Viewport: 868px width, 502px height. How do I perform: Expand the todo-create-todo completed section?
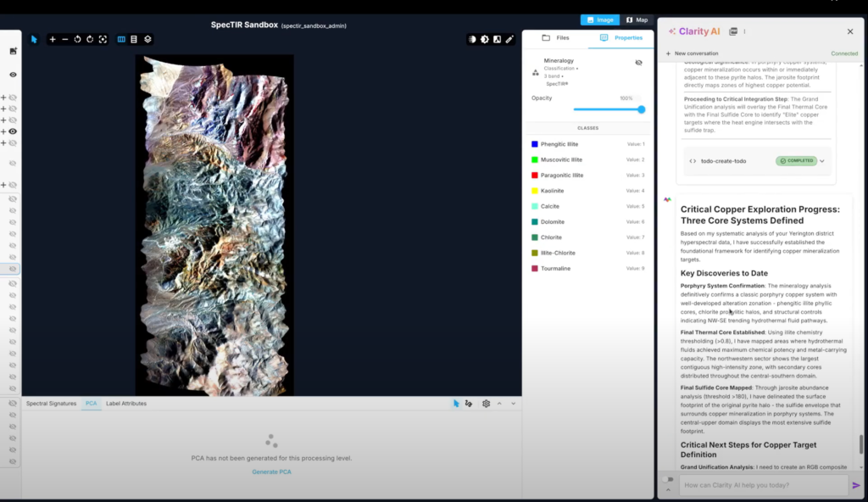point(821,160)
